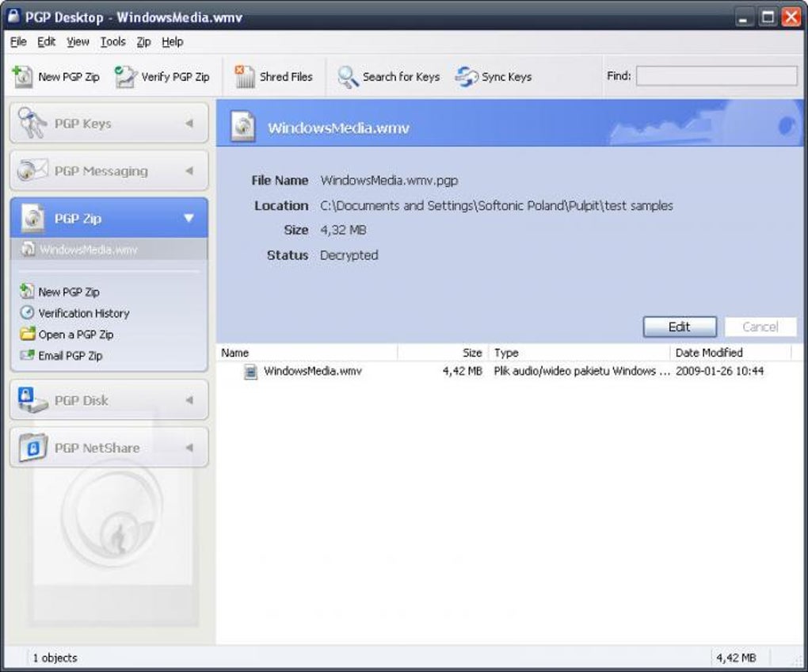Screen dimensions: 808x672
Task: Open the Edit menu
Action: [46, 42]
